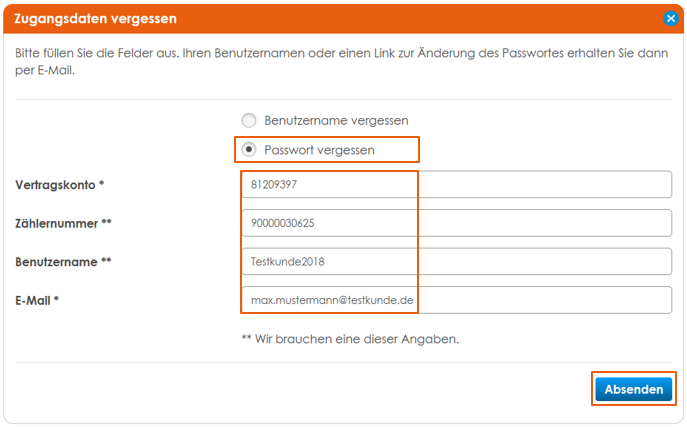Click the footnote 'Wir brauchen eine dieser Angaben'
Viewport: 687px width, 427px height.
[x=358, y=339]
